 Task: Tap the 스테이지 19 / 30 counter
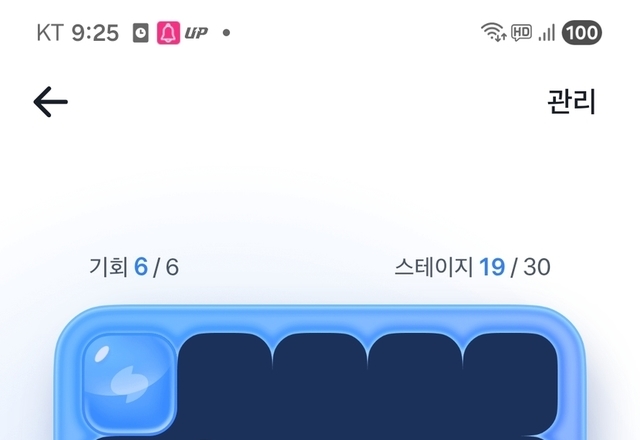(x=472, y=267)
